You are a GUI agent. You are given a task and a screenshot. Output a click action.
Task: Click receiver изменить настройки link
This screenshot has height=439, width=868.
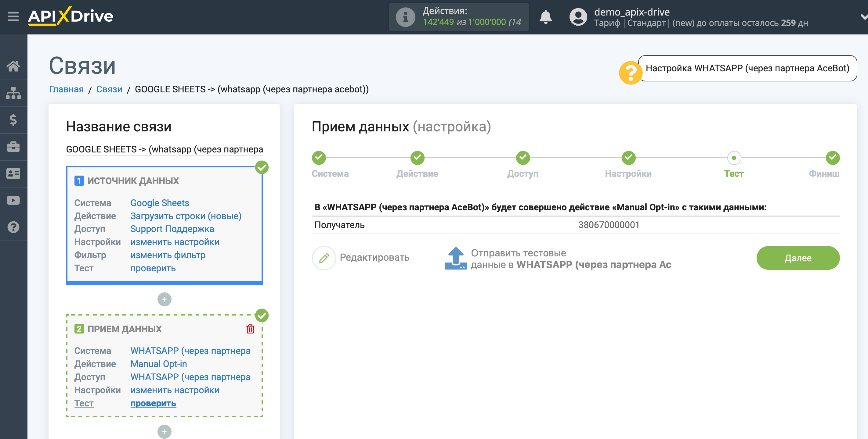175,390
